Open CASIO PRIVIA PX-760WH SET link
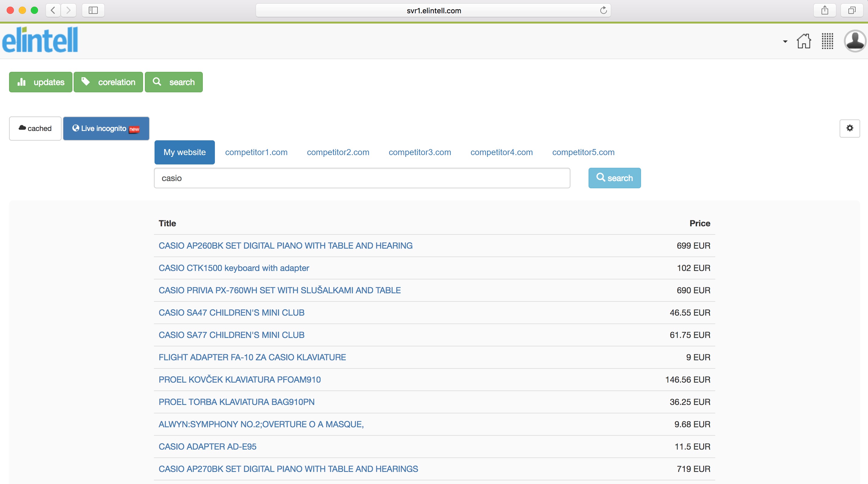 pyautogui.click(x=279, y=290)
